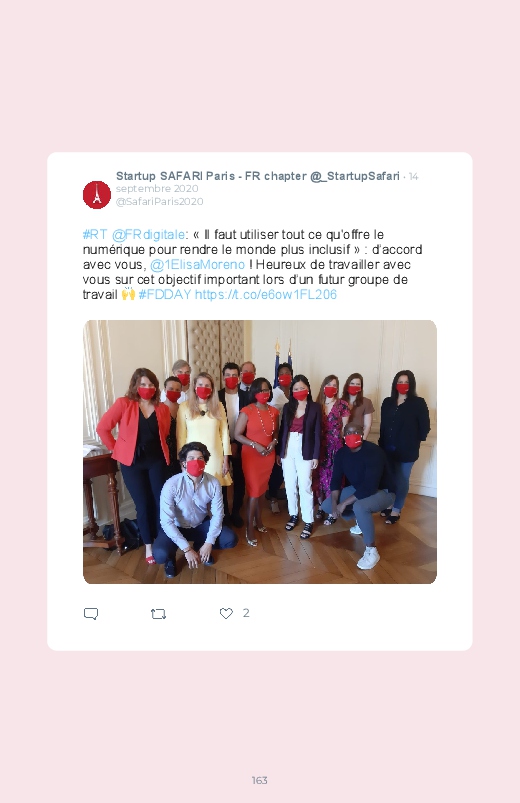Click the 14 day timestamp

[x=413, y=177]
